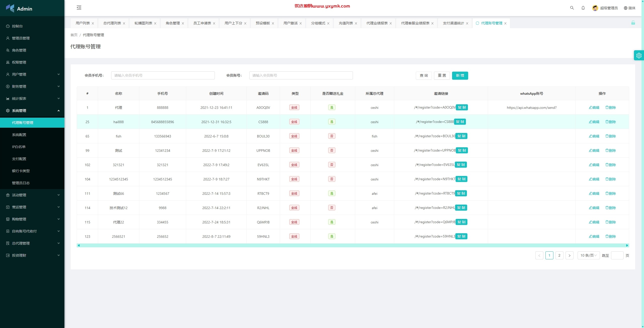This screenshot has width=644, height=328.
Task: Open the search magnifier icon in the header
Action: (x=572, y=8)
